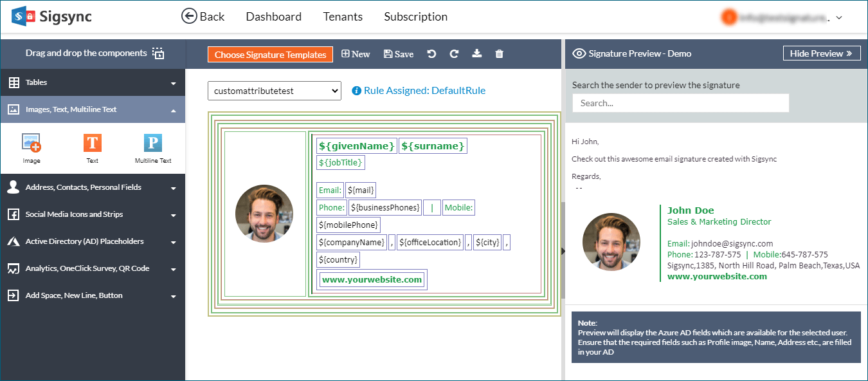This screenshot has width=868, height=381.
Task: Open the customattributetest signature dropdown
Action: coord(275,91)
